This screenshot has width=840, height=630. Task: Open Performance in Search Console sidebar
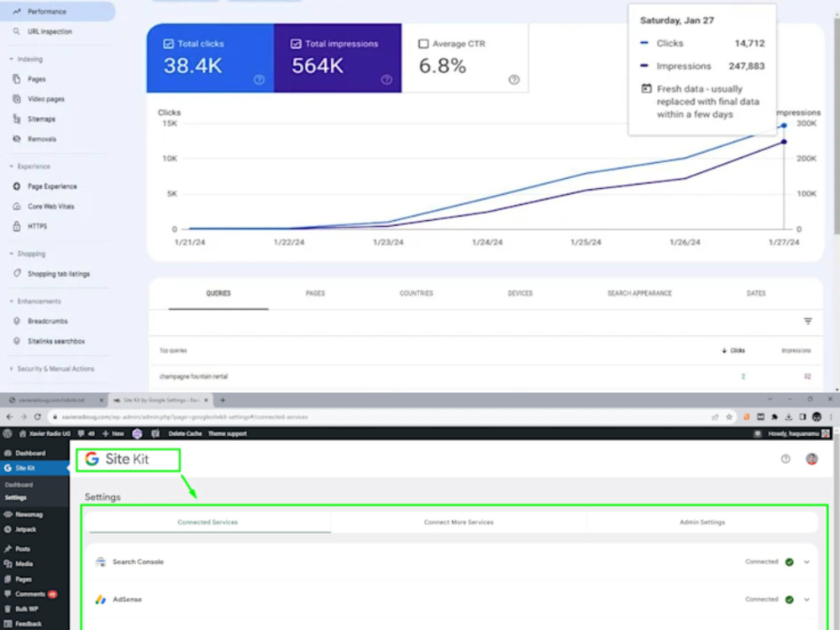click(56, 11)
